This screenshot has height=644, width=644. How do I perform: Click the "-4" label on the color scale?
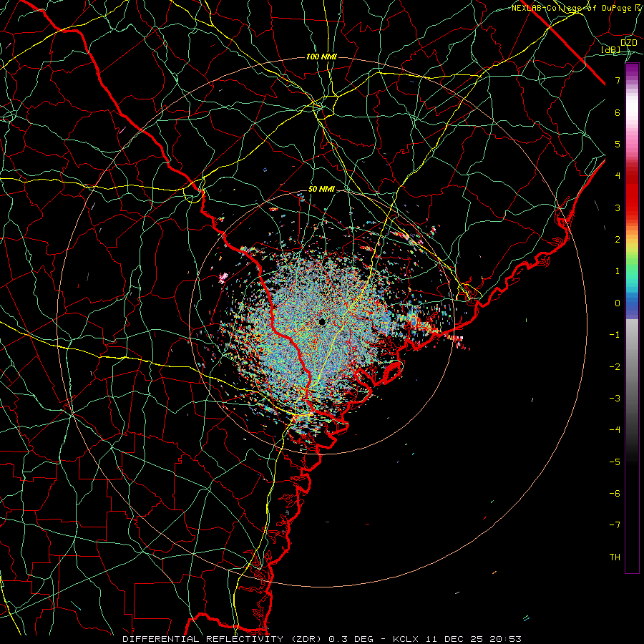pos(615,430)
